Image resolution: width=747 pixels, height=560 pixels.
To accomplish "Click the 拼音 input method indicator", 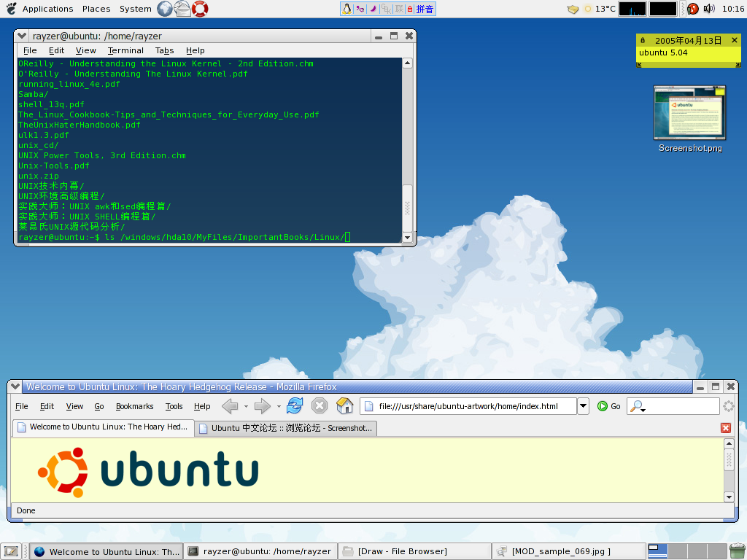I will 425,9.
